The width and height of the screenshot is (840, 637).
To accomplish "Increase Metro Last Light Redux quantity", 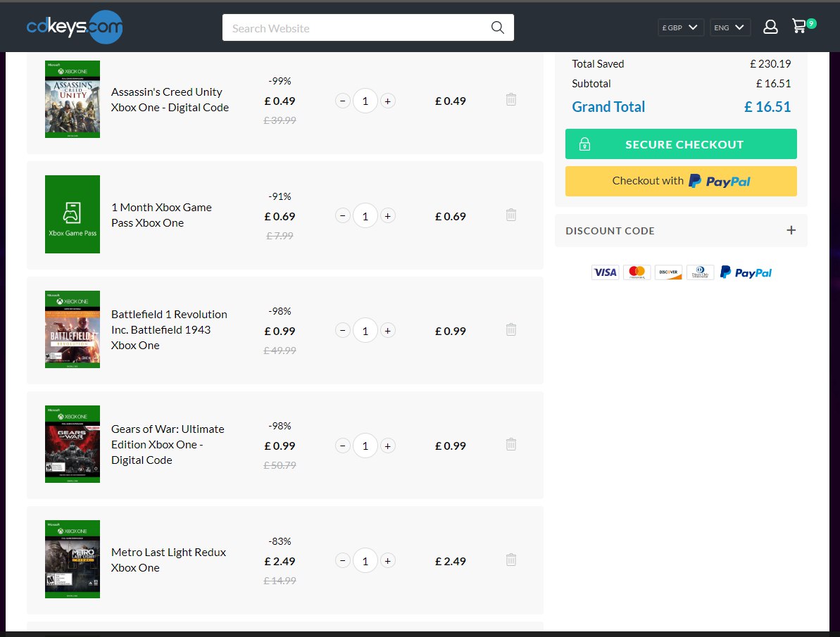I will pos(388,561).
